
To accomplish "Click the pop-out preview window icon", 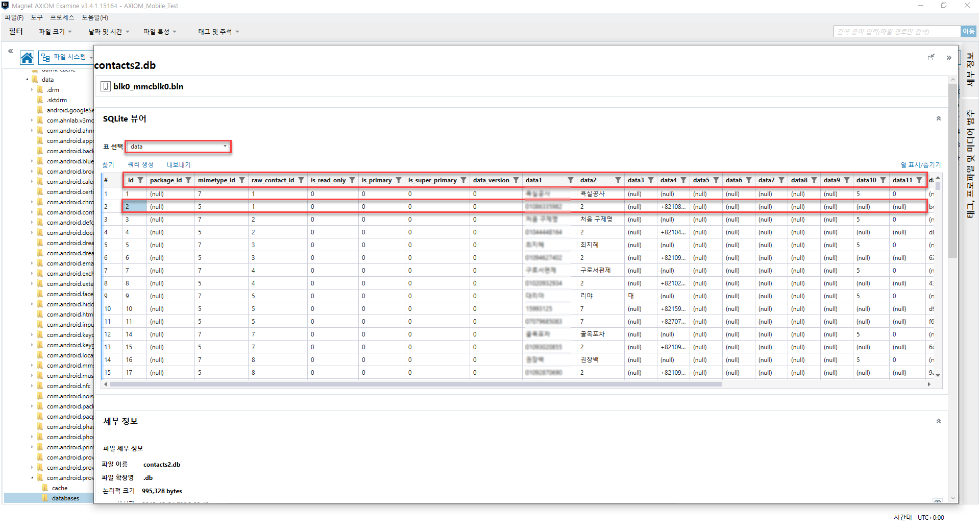I will [931, 57].
